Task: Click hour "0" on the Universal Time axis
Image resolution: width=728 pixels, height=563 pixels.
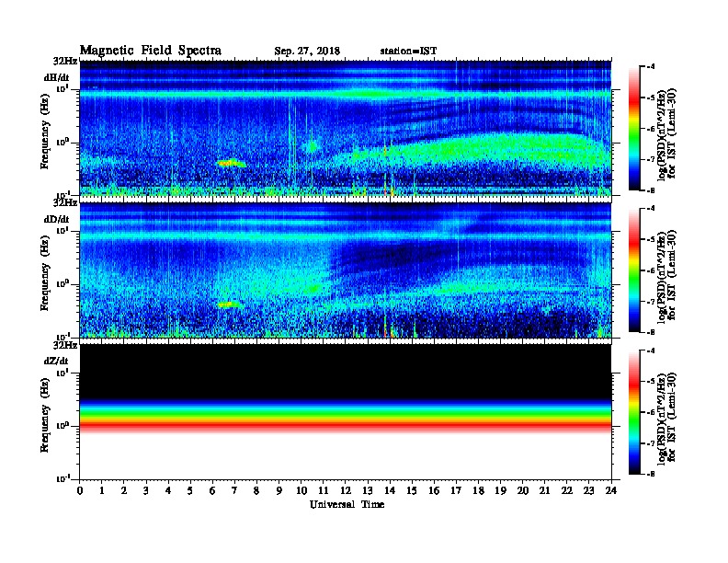Action: click(x=80, y=490)
